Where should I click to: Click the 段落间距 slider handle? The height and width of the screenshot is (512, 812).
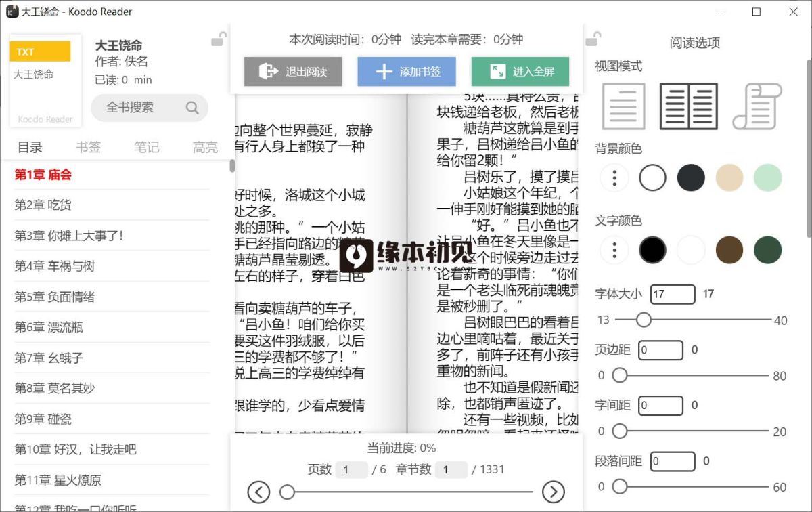(x=619, y=486)
